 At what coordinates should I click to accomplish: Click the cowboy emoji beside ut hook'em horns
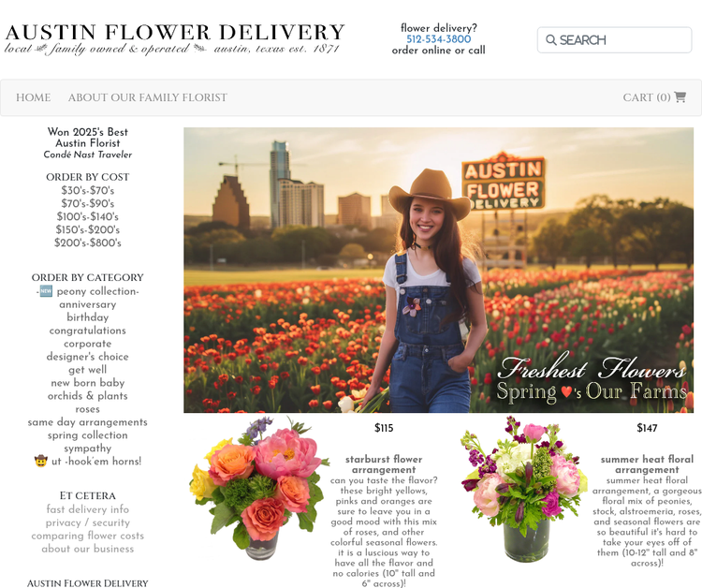(41, 461)
